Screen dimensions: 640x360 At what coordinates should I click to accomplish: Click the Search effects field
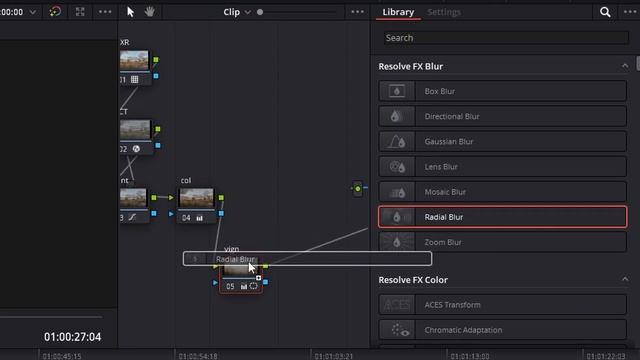coord(506,38)
